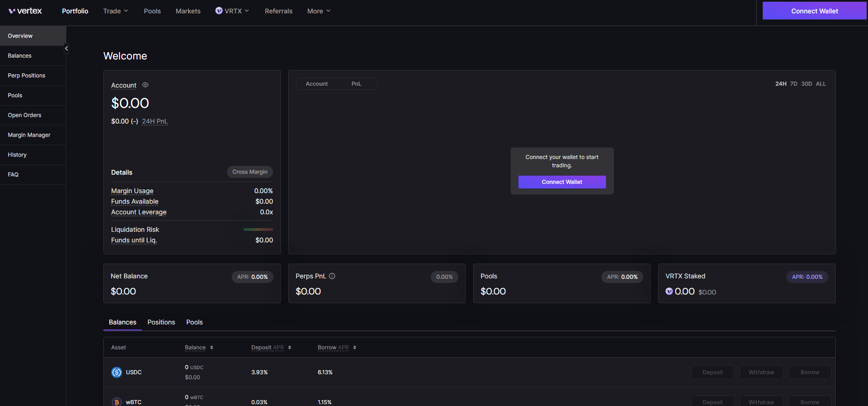Sort by Balance column arrows
The image size is (868, 406).
[212, 347]
